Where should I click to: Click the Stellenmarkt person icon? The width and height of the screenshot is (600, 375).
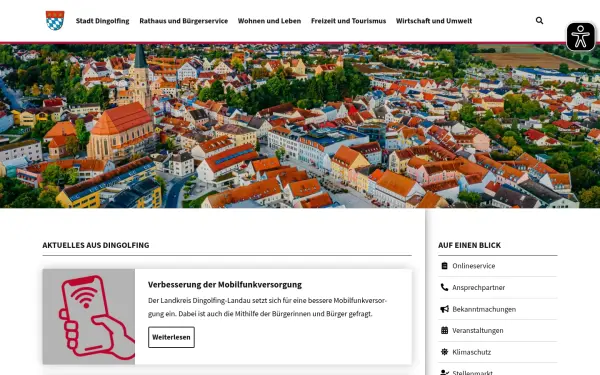point(444,372)
